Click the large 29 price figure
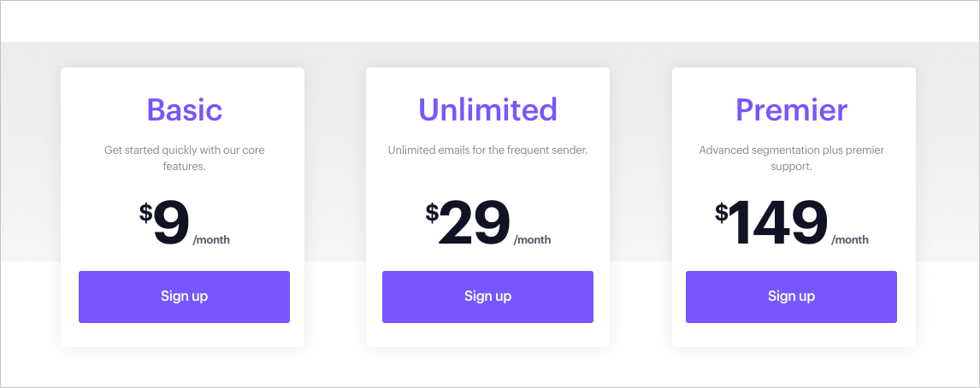The image size is (980, 388). pyautogui.click(x=475, y=224)
